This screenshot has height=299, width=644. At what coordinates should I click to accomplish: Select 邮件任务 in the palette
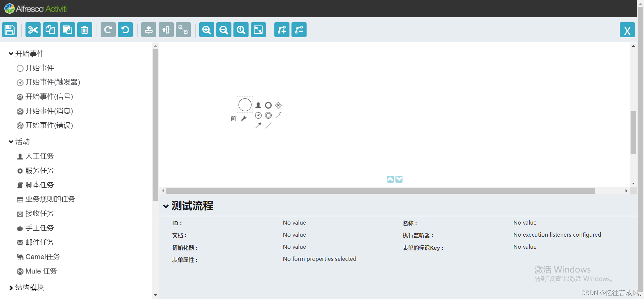(x=35, y=242)
